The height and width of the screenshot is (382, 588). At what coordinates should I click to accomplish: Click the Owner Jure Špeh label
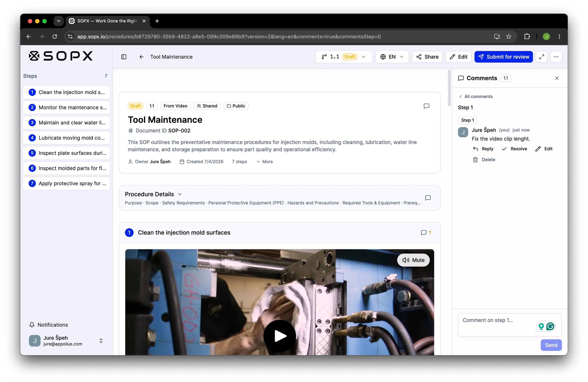[149, 162]
